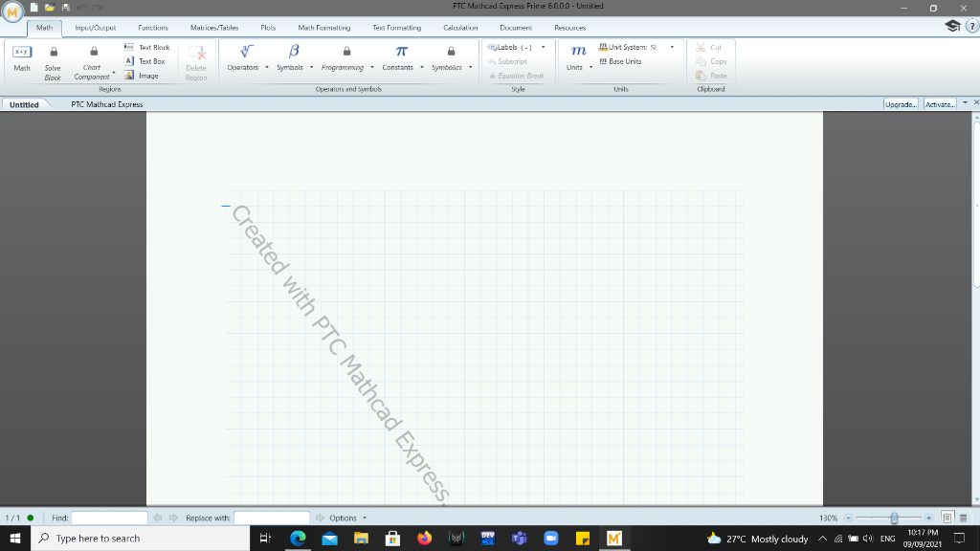Screen dimensions: 980x551
Task: Open the Calculation ribbon tab
Action: point(460,28)
